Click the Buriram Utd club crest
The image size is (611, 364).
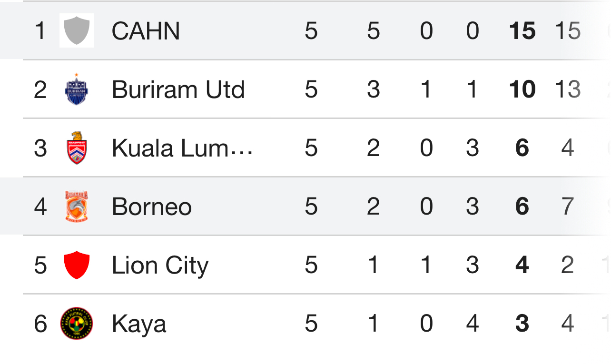click(77, 89)
